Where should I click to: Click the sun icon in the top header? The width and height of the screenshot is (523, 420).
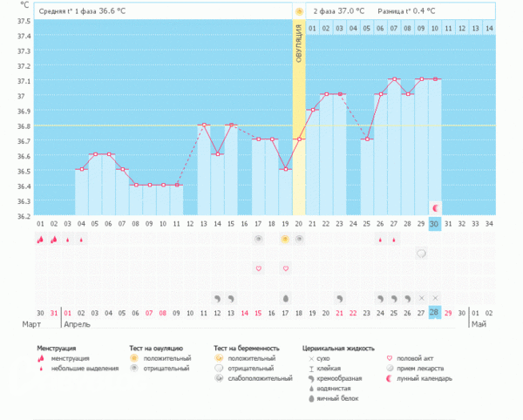click(299, 11)
